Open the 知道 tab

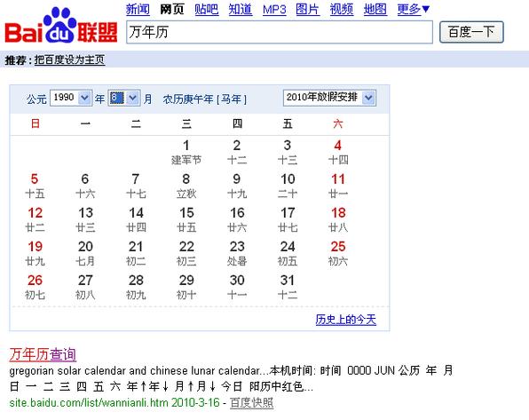[241, 9]
